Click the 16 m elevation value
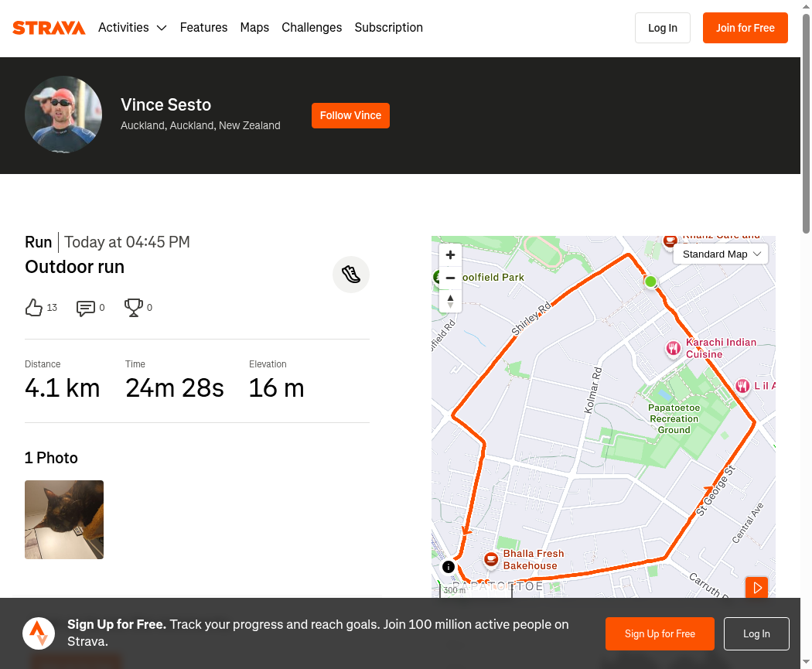 click(x=277, y=388)
